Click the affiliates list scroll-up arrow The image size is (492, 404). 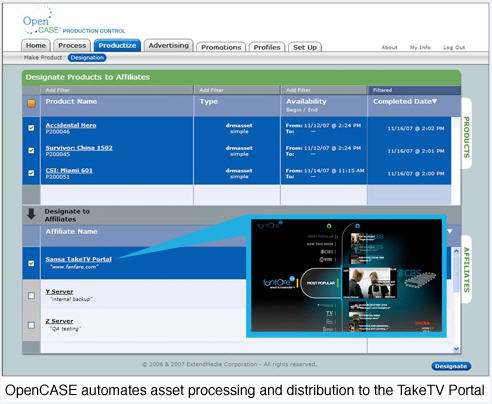(456, 251)
